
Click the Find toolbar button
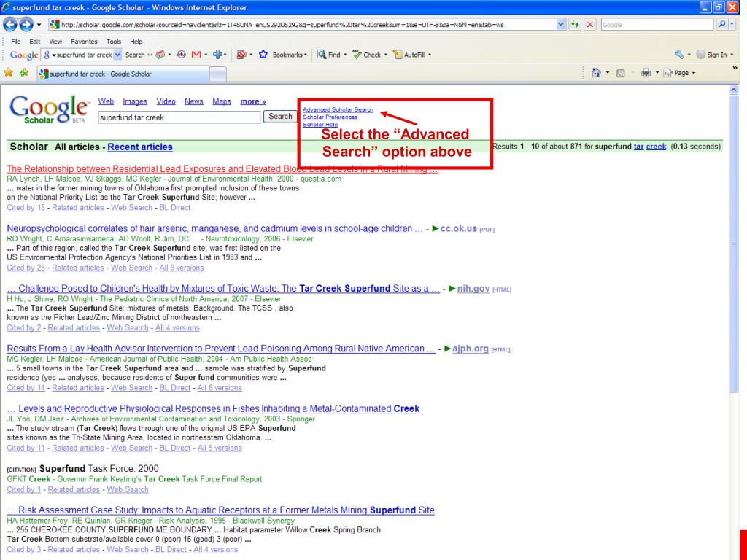pos(329,55)
